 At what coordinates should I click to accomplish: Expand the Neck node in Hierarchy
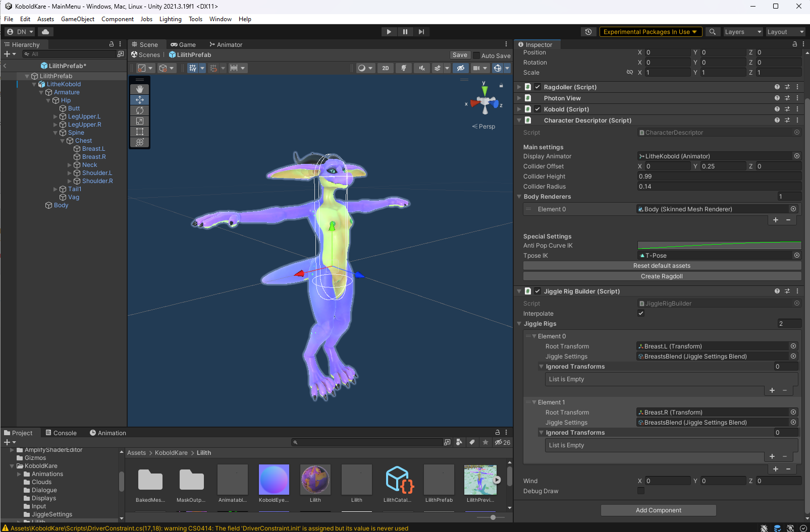click(x=70, y=165)
